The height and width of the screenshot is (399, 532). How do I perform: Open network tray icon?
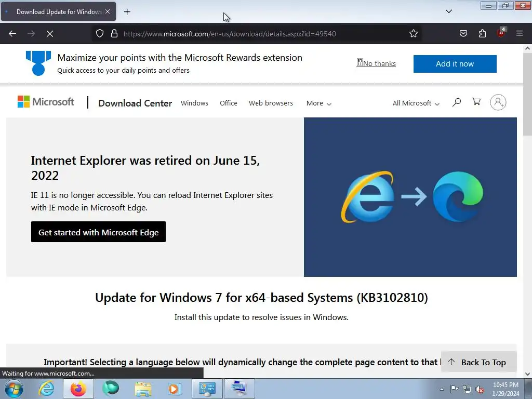pyautogui.click(x=467, y=390)
